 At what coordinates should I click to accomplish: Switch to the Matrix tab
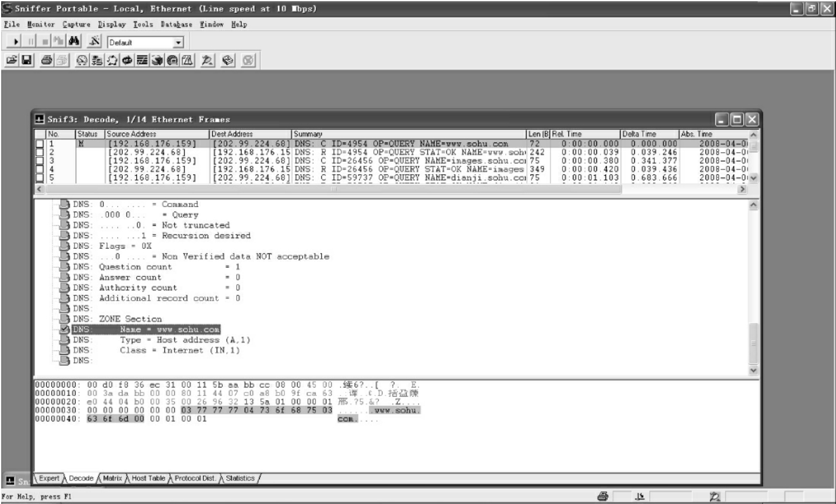click(x=113, y=478)
